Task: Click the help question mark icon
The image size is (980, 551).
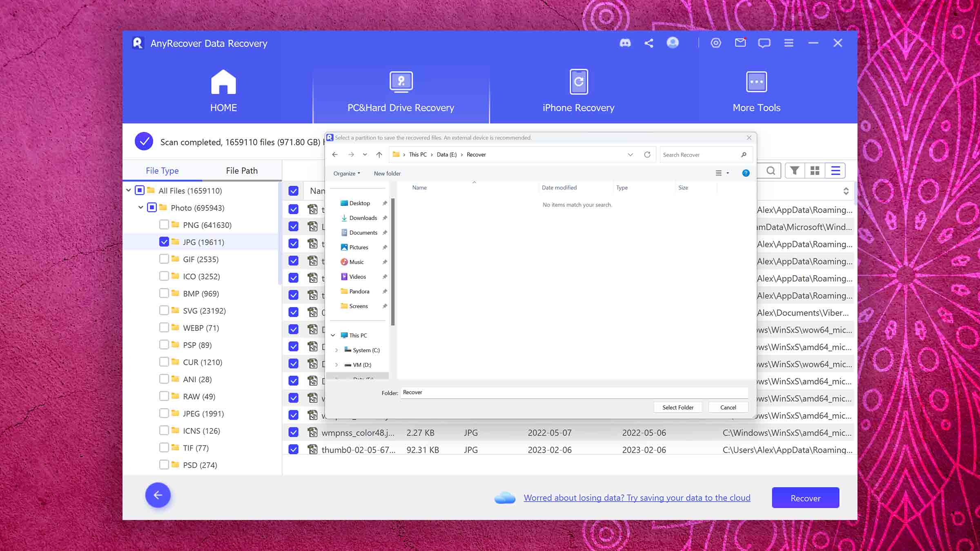Action: [746, 173]
